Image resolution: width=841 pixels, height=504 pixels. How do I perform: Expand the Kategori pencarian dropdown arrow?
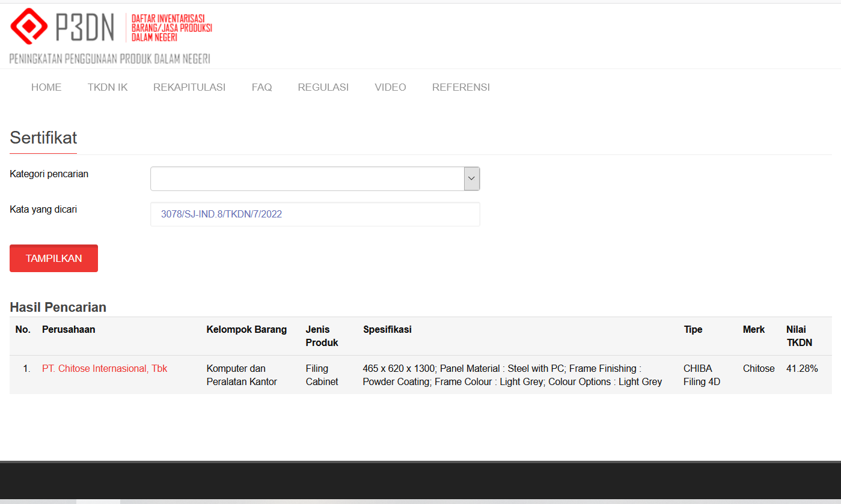tap(472, 178)
